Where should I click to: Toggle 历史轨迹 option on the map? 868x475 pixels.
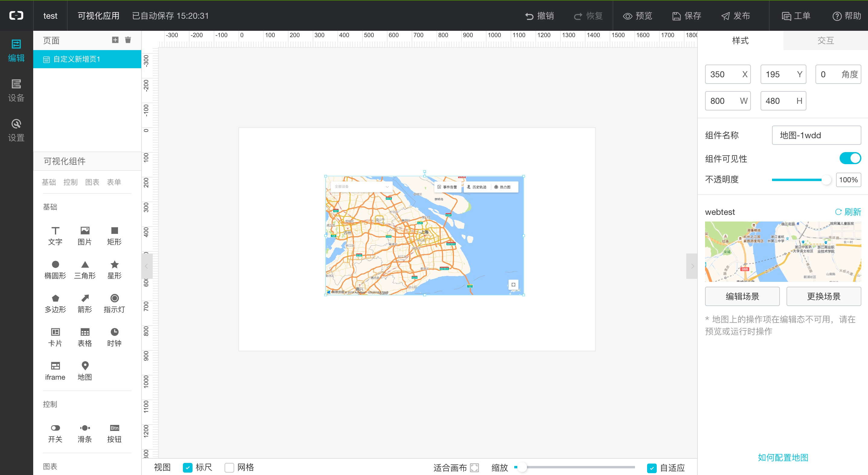pos(477,187)
